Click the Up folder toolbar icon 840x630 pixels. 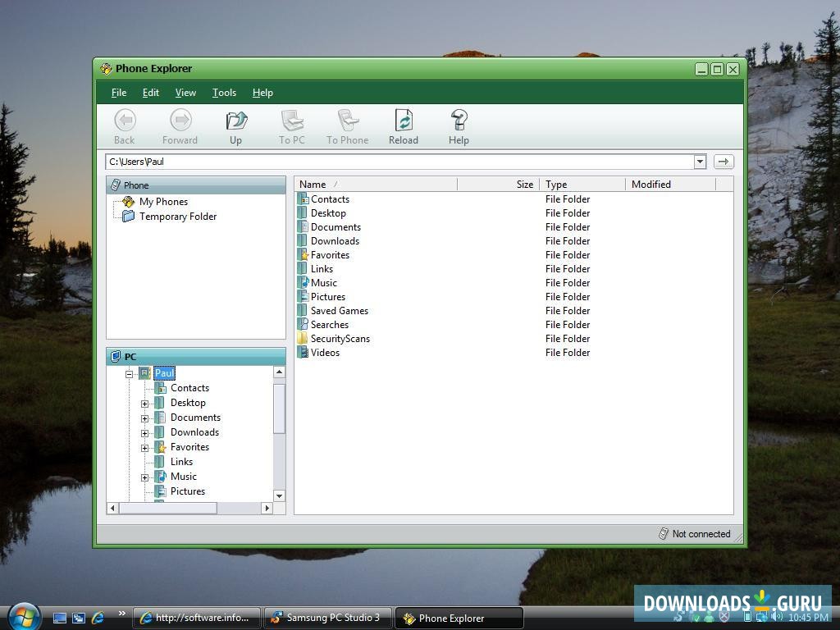(x=235, y=126)
